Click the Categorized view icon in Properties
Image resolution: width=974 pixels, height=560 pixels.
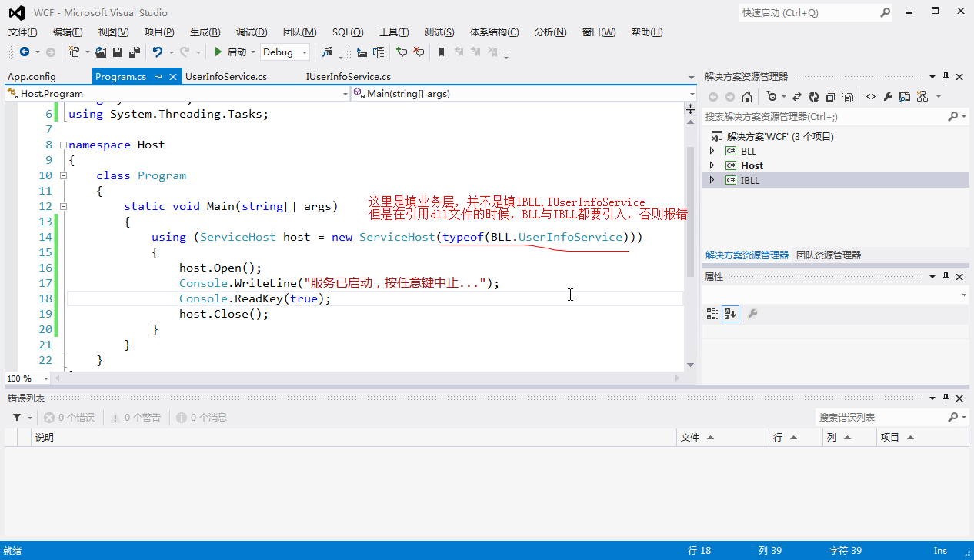tap(712, 313)
